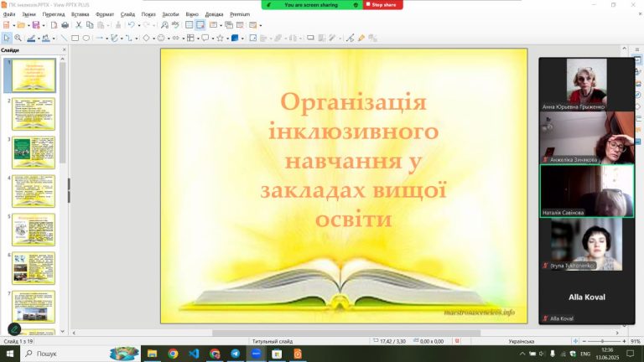Open the Слайд menu
Image resolution: width=644 pixels, height=362 pixels.
[127, 14]
